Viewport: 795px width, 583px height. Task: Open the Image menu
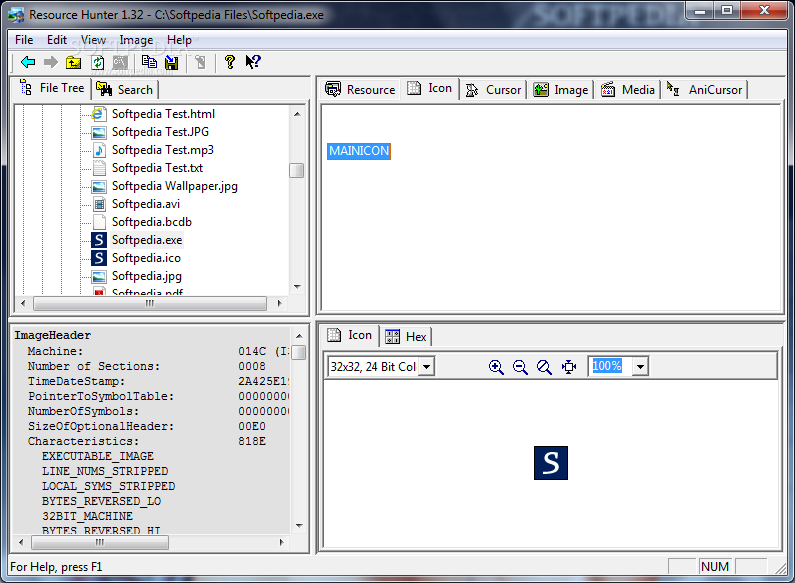pyautogui.click(x=136, y=40)
